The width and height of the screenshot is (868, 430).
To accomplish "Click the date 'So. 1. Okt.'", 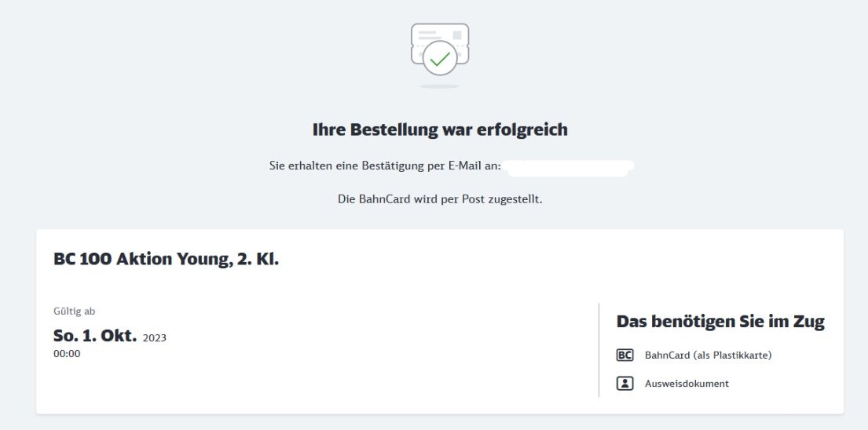I will pos(95,336).
